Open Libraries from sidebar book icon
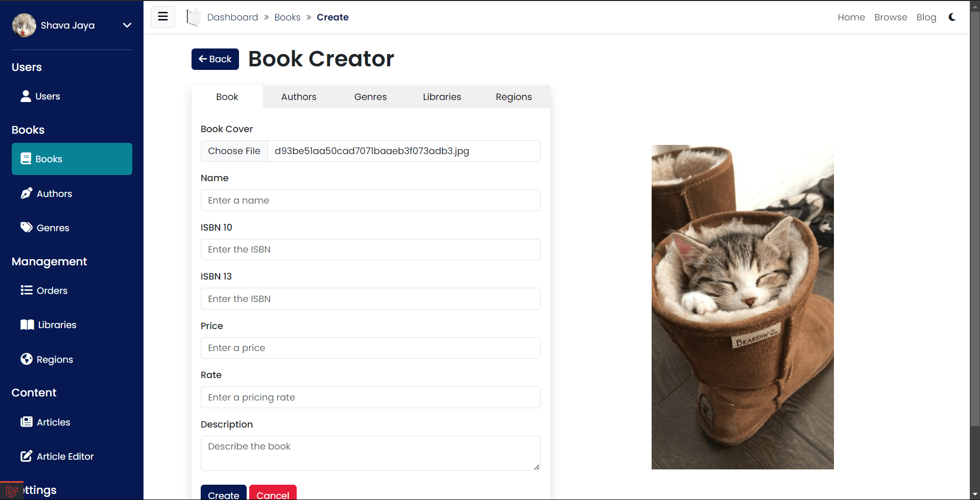This screenshot has width=980, height=500. [x=27, y=324]
